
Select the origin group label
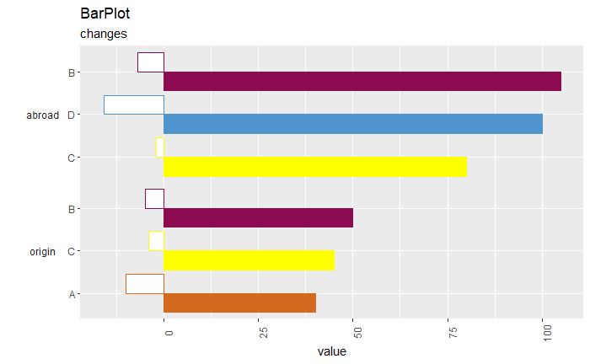[42, 252]
